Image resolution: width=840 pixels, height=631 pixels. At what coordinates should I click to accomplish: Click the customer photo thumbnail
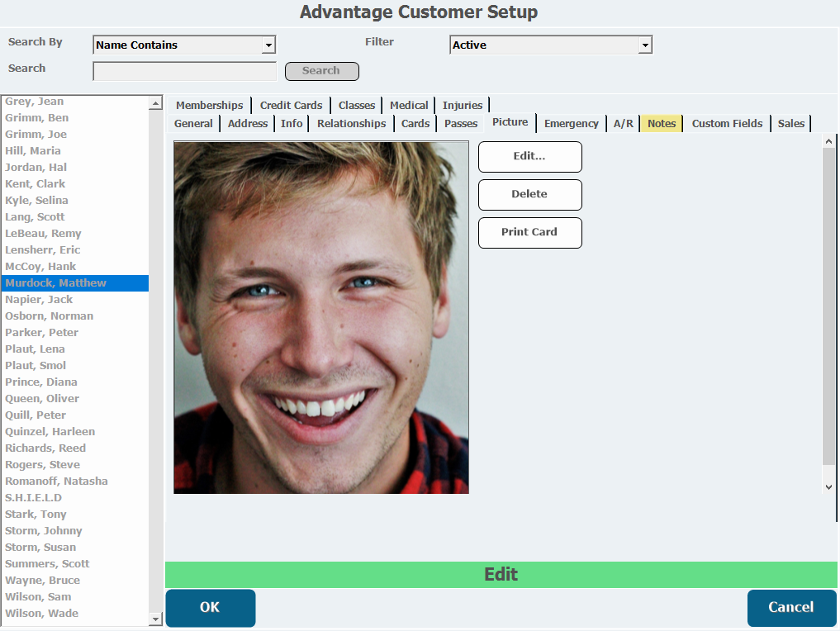321,317
